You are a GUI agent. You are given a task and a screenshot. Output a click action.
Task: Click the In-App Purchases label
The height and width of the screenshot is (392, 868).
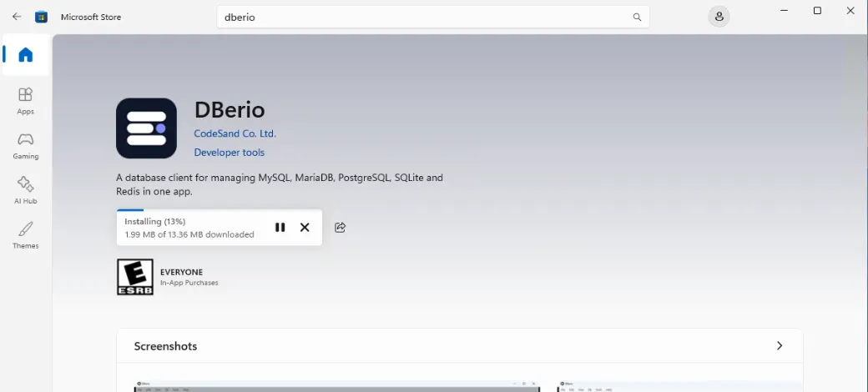[x=189, y=283]
